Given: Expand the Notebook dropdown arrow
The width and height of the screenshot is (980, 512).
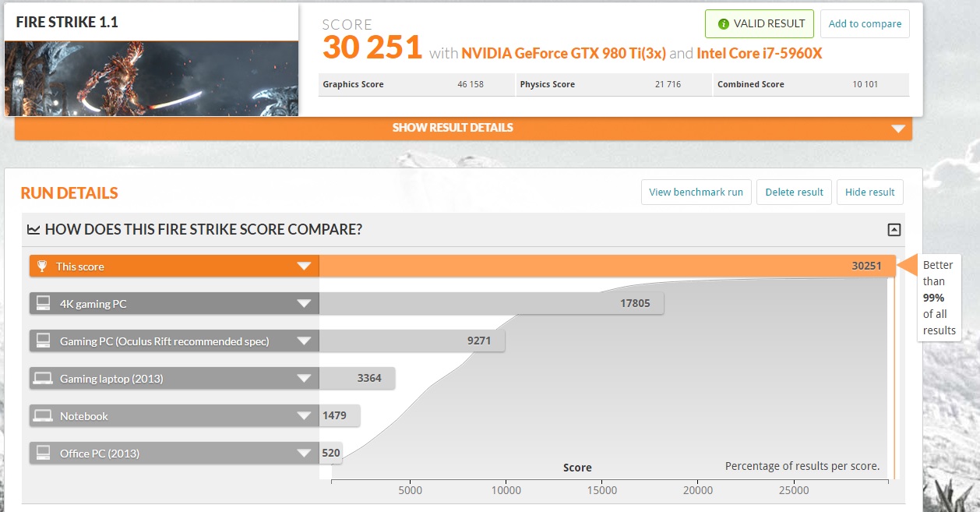Looking at the screenshot, I should point(304,416).
